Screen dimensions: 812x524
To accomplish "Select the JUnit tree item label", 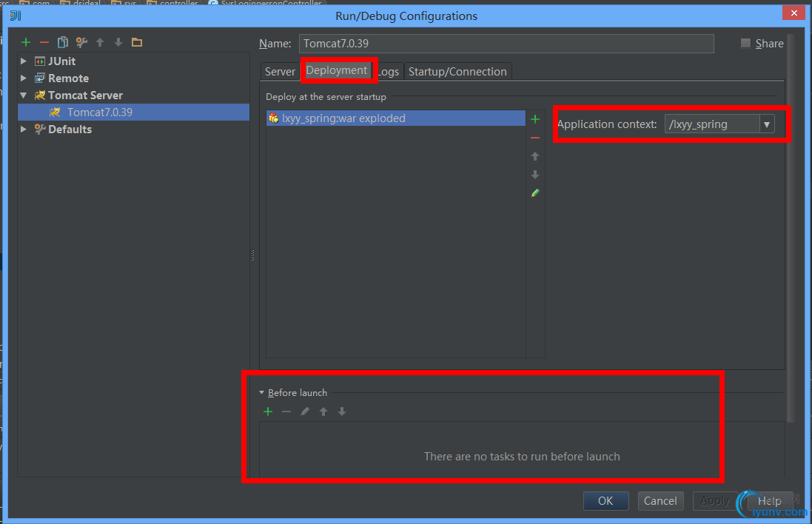I will click(x=61, y=61).
